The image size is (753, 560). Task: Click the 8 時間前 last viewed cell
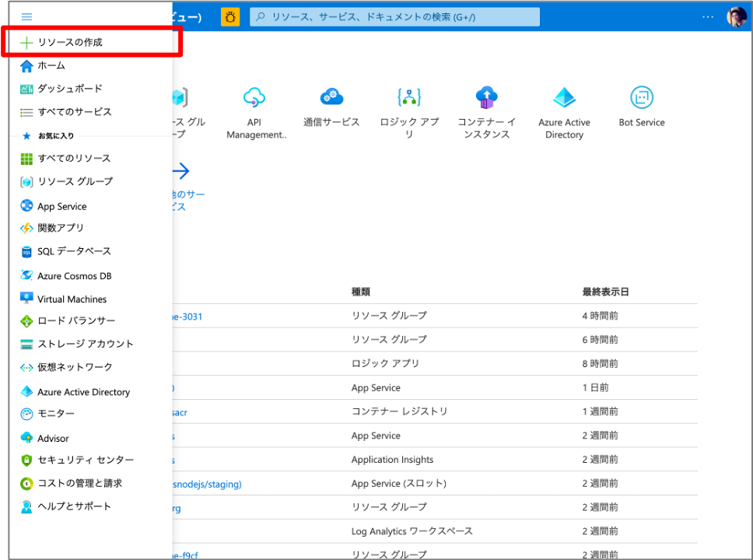601,363
